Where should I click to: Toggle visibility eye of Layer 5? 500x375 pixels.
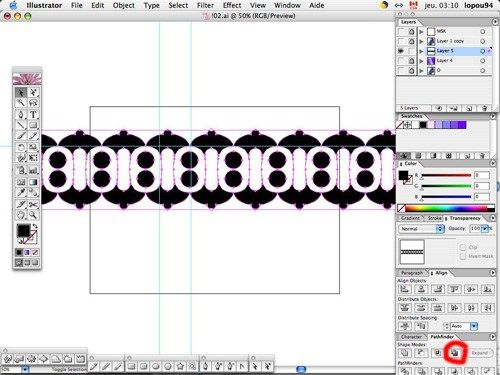401,51
